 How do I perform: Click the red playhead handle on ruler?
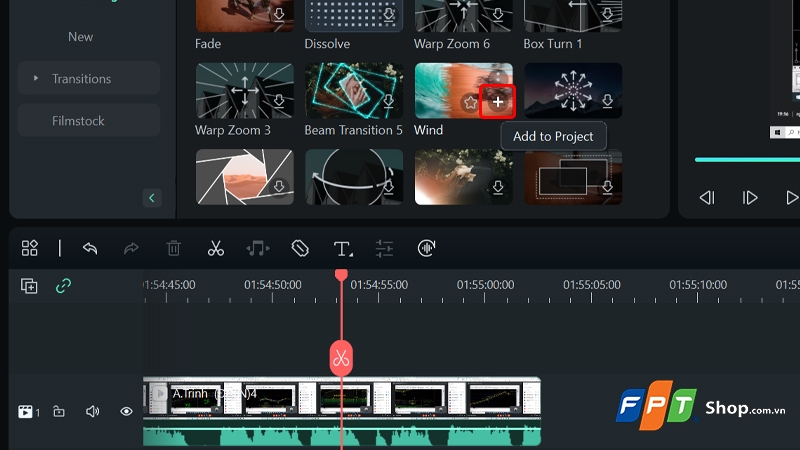coord(341,276)
